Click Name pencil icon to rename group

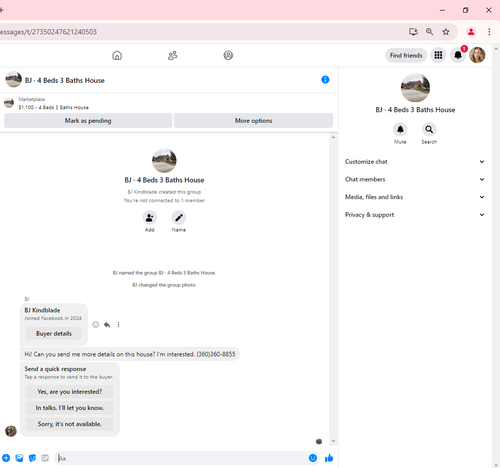[x=179, y=218]
